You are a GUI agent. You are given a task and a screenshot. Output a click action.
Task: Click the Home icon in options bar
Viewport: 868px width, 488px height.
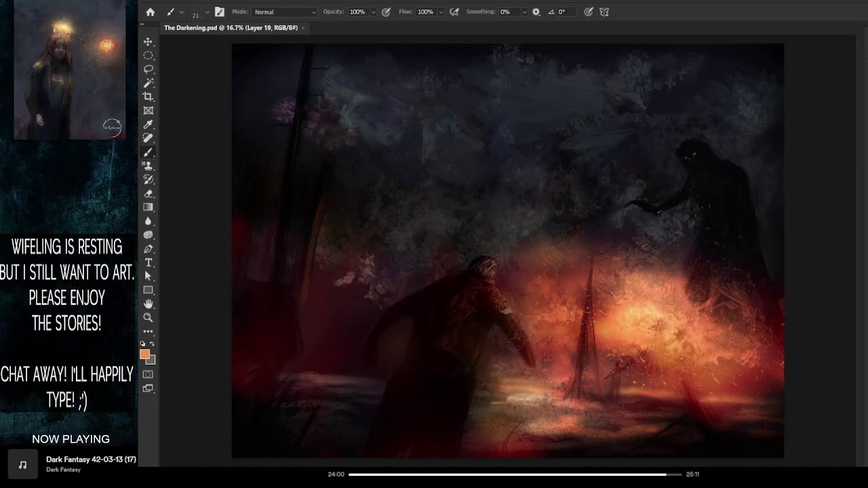coord(150,12)
